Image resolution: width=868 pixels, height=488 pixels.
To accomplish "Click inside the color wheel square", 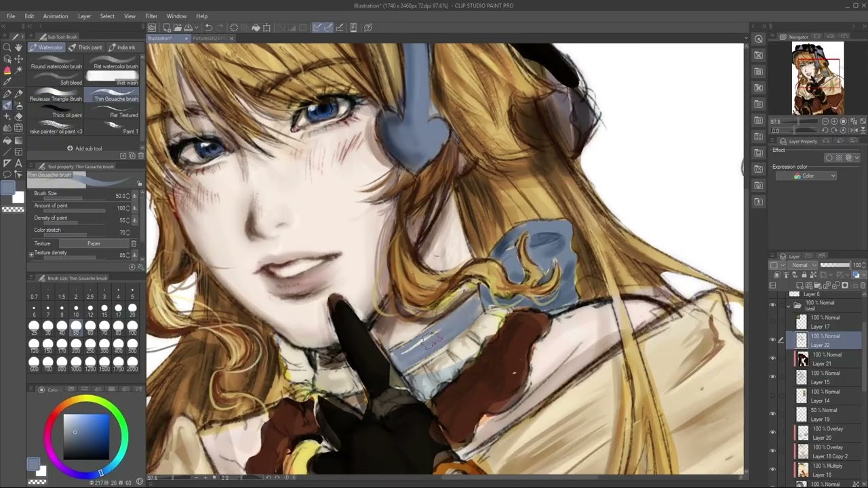I will coord(86,437).
